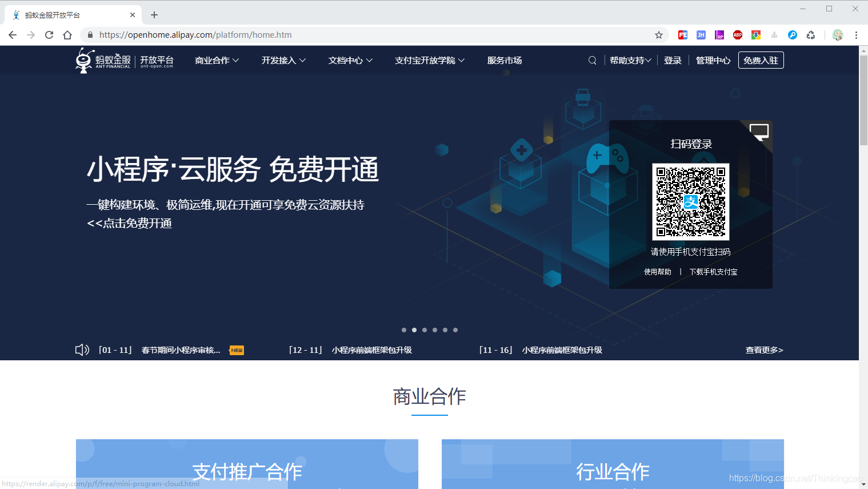Select the first carousel dot
This screenshot has height=489, width=868.
(404, 330)
